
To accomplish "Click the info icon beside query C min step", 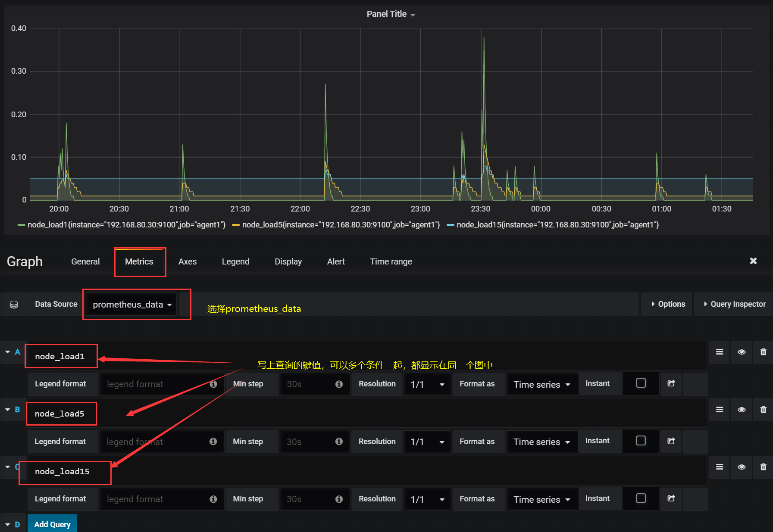I will (x=339, y=499).
